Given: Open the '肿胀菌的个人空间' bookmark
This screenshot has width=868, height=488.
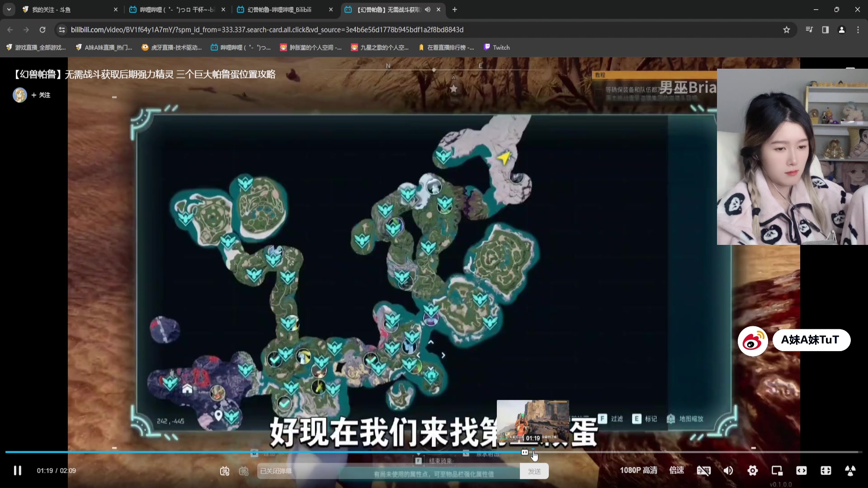Looking at the screenshot, I should pos(311,47).
